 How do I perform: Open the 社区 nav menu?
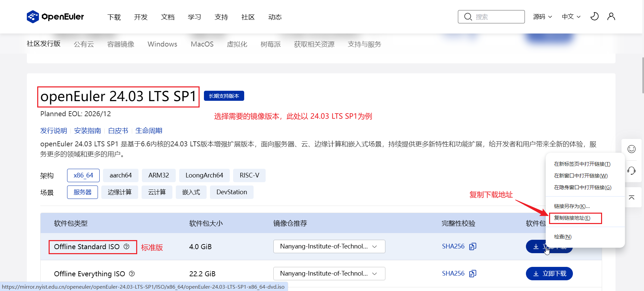click(248, 17)
